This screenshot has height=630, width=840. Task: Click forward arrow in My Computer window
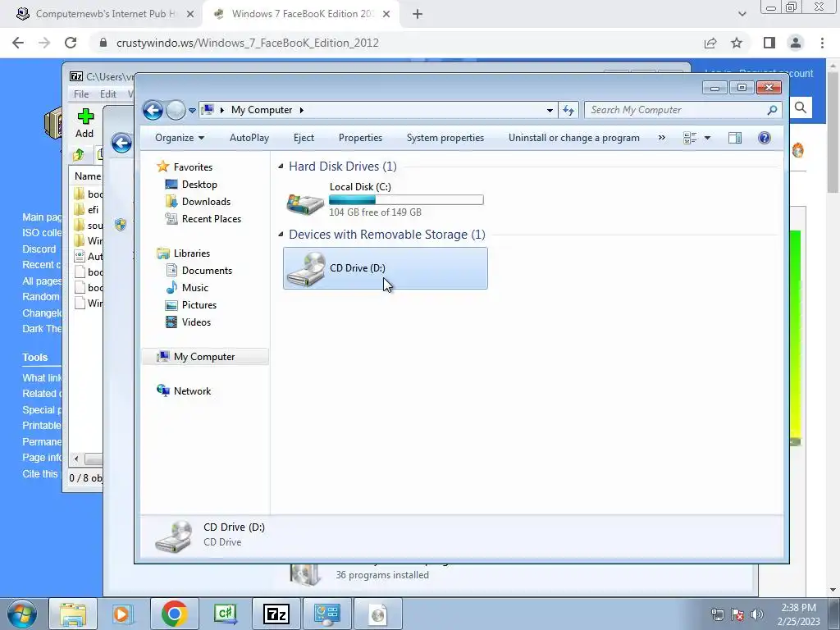[x=176, y=111]
